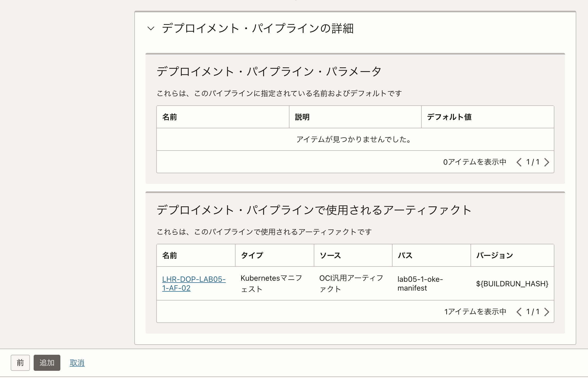This screenshot has width=588, height=378.
Task: Click 説明 column header
Action: point(302,117)
